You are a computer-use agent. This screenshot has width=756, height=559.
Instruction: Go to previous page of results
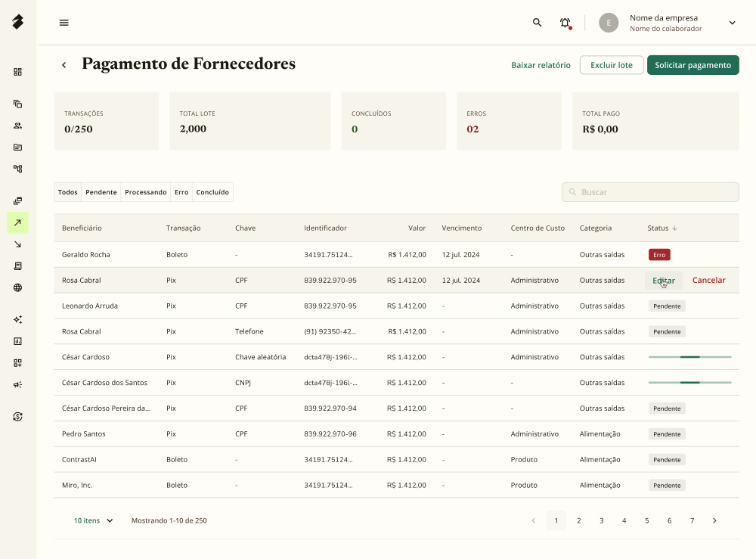point(533,520)
